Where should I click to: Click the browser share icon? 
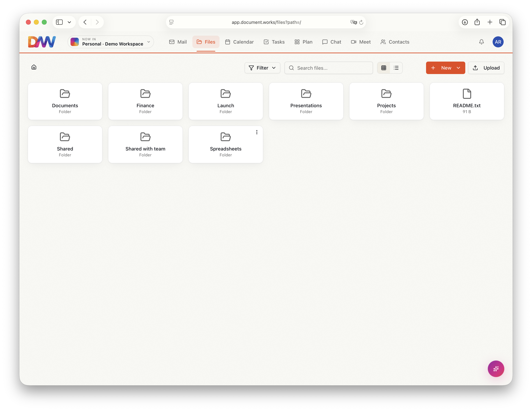pyautogui.click(x=477, y=22)
